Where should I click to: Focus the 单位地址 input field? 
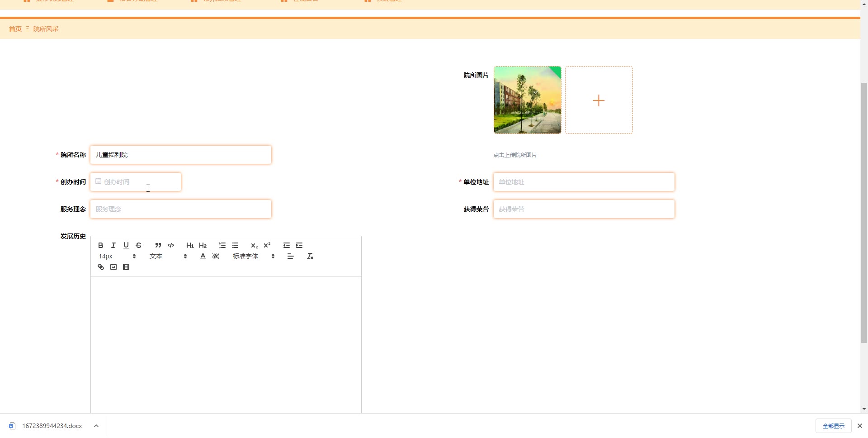pos(584,182)
